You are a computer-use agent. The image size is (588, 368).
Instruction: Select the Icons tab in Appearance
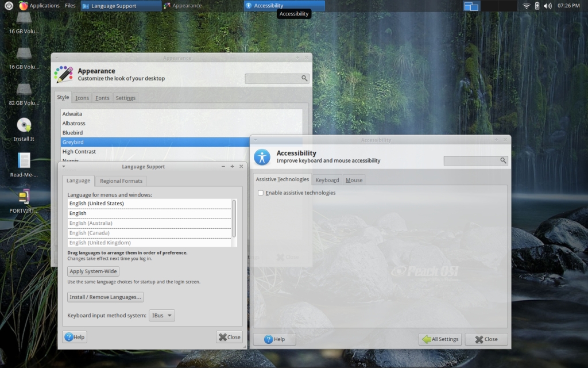[x=82, y=98]
